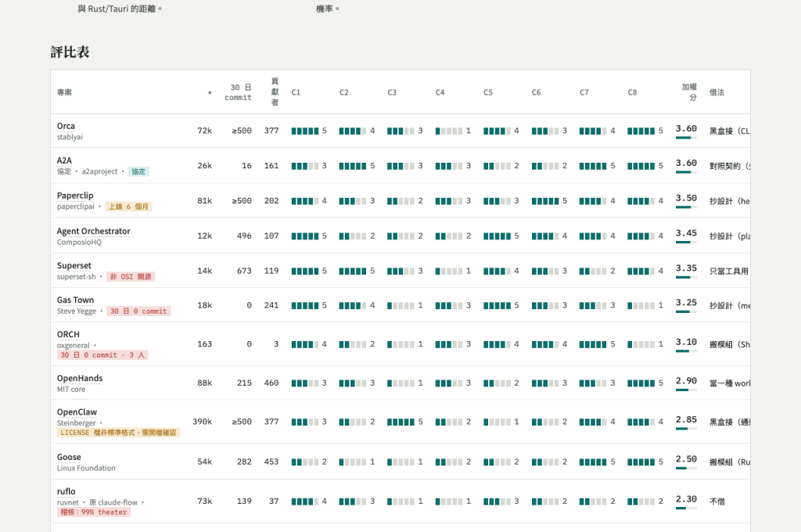Click the Goose project name
Image resolution: width=801 pixels, height=532 pixels.
pos(69,457)
